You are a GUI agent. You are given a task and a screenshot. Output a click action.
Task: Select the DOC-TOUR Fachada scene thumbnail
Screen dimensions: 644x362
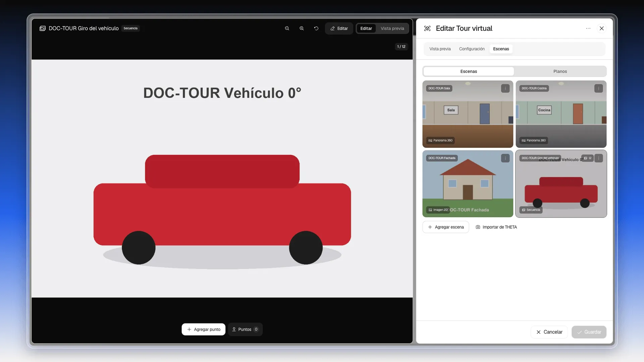[468, 184]
